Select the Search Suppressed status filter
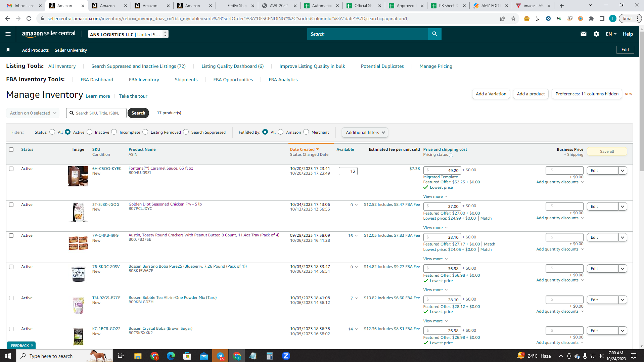Image resolution: width=644 pixels, height=362 pixels. [186, 132]
